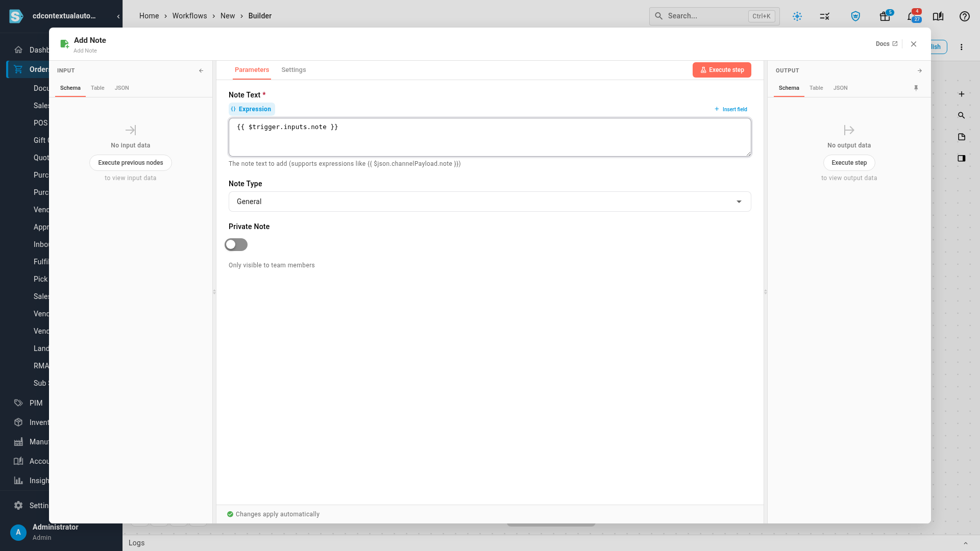Select RMA item in Orders submenu
The image size is (980, 551).
tap(41, 366)
